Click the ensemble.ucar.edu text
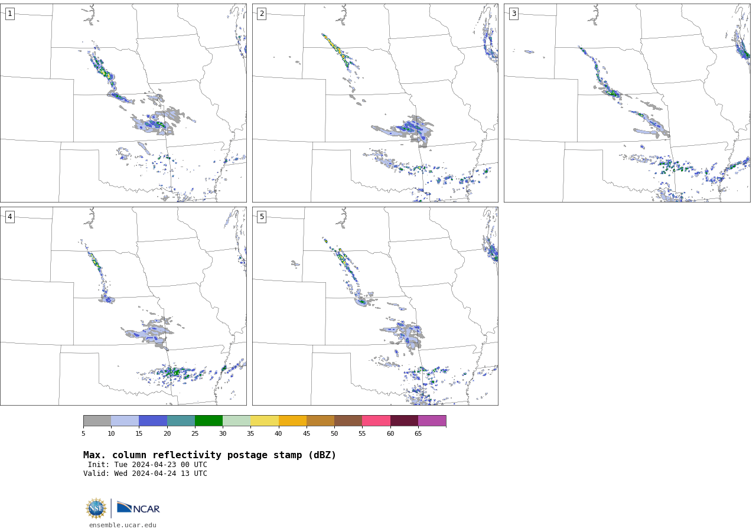 (x=123, y=525)
